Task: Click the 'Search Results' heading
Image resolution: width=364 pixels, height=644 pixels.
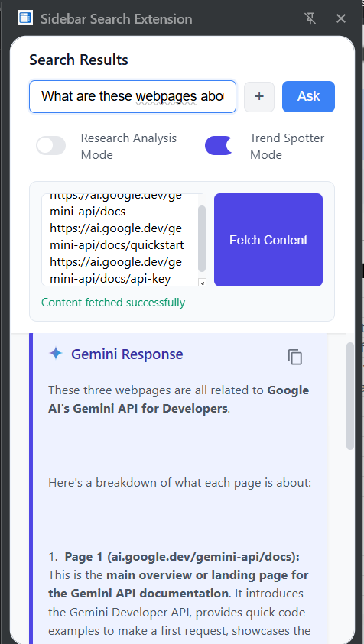Action: pos(79,60)
